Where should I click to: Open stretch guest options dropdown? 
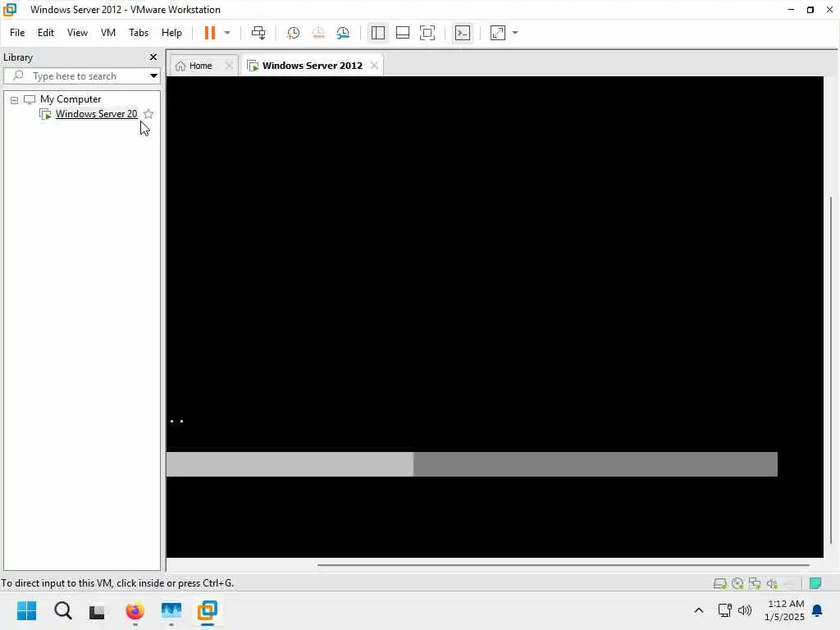click(515, 33)
